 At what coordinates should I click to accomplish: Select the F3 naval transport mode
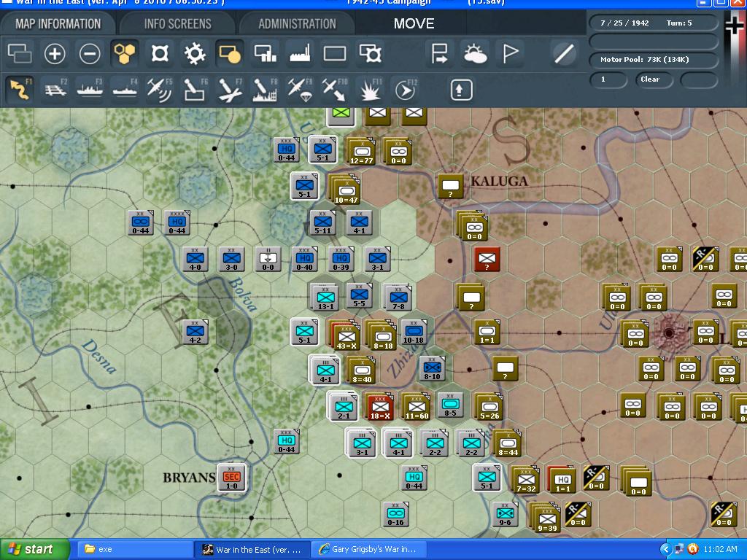(x=90, y=90)
